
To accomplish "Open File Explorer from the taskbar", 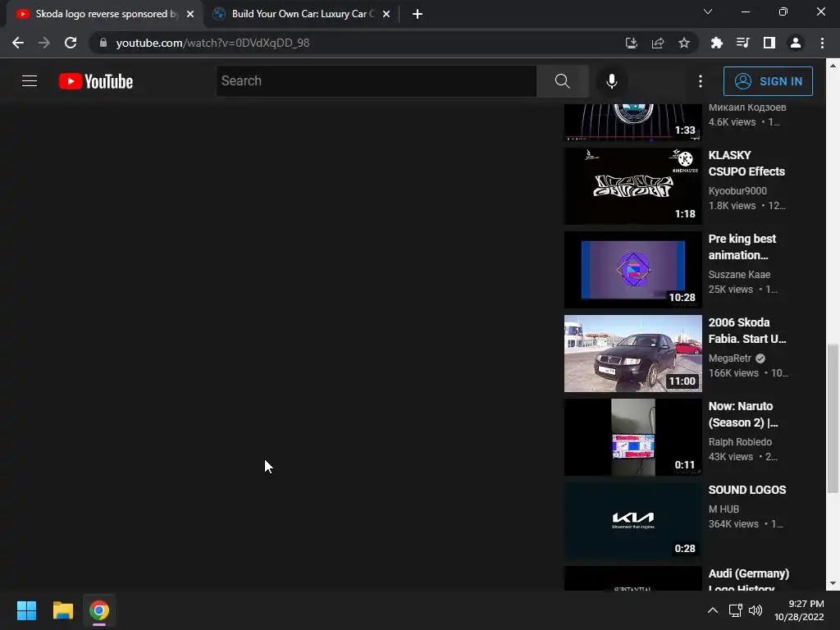I will coord(62,610).
